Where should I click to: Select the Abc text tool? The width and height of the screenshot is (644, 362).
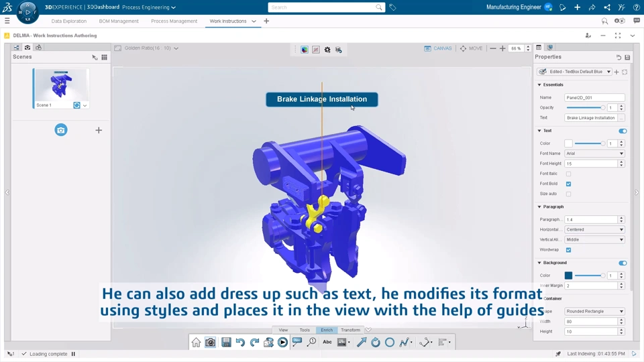tap(327, 342)
